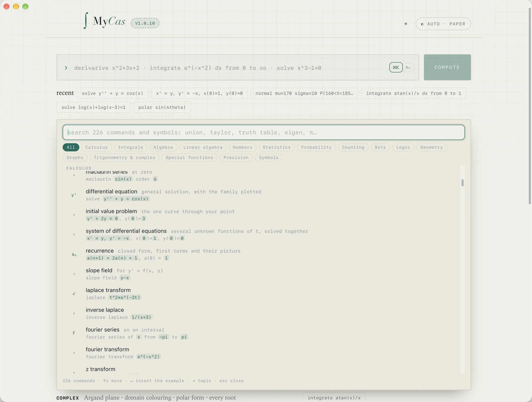The height and width of the screenshot is (402, 532).
Task: Insert recent normal mu=170 sigma=10 query
Action: click(x=304, y=93)
